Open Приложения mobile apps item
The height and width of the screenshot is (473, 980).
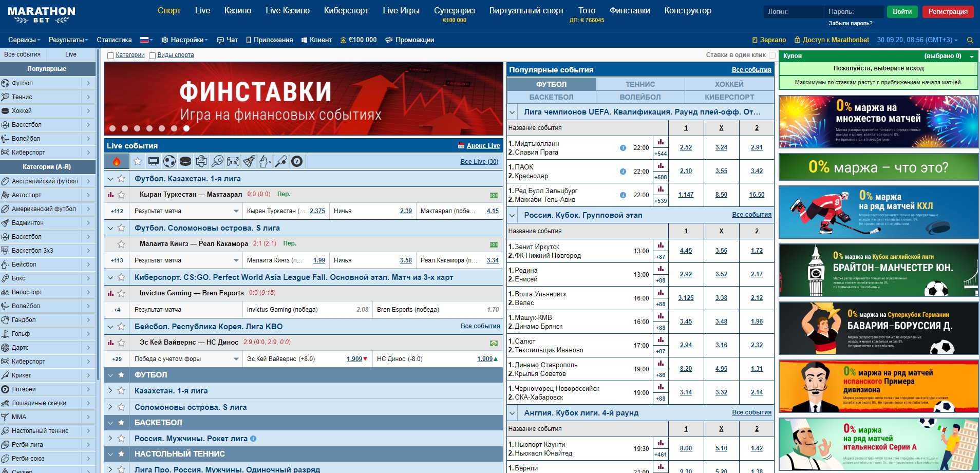(x=270, y=40)
